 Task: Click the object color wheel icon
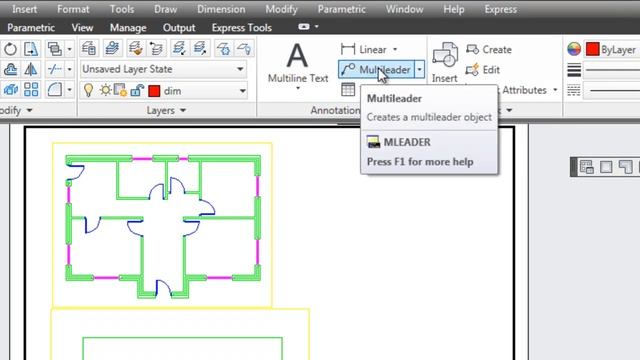click(574, 49)
